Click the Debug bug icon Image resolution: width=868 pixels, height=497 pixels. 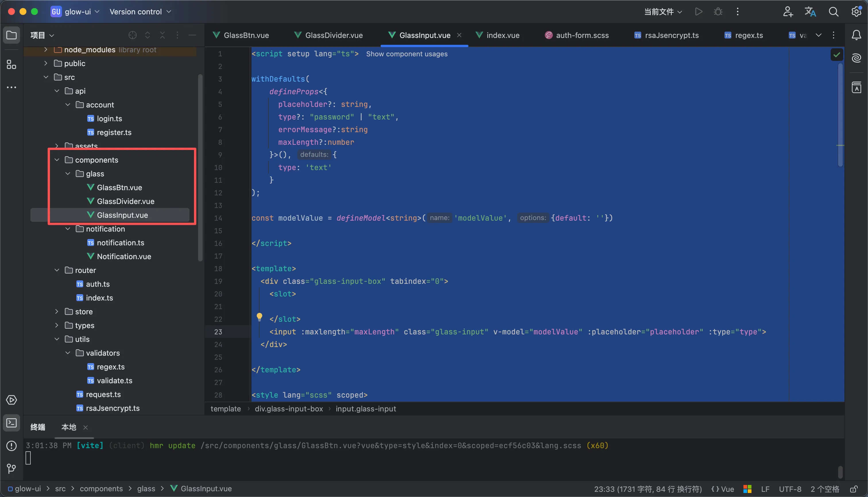(718, 11)
